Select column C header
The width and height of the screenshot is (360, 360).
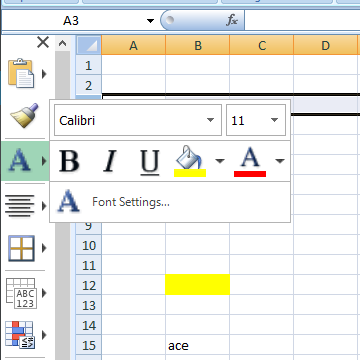(x=262, y=45)
